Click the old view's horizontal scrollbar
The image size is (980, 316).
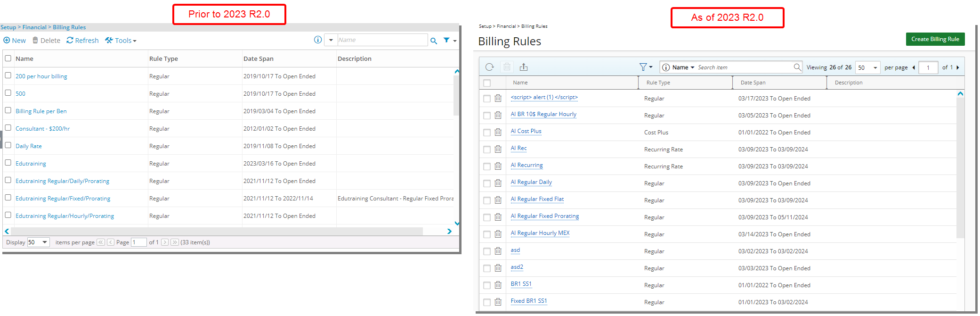[217, 231]
